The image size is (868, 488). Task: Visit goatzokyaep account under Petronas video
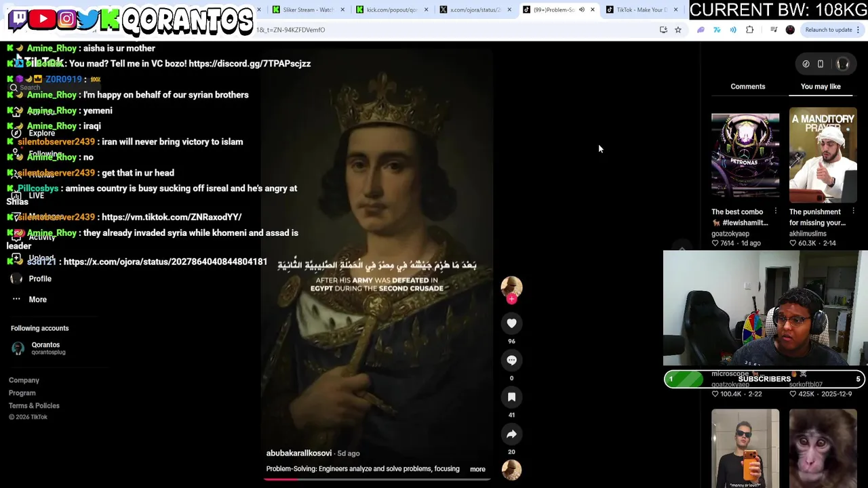(730, 234)
